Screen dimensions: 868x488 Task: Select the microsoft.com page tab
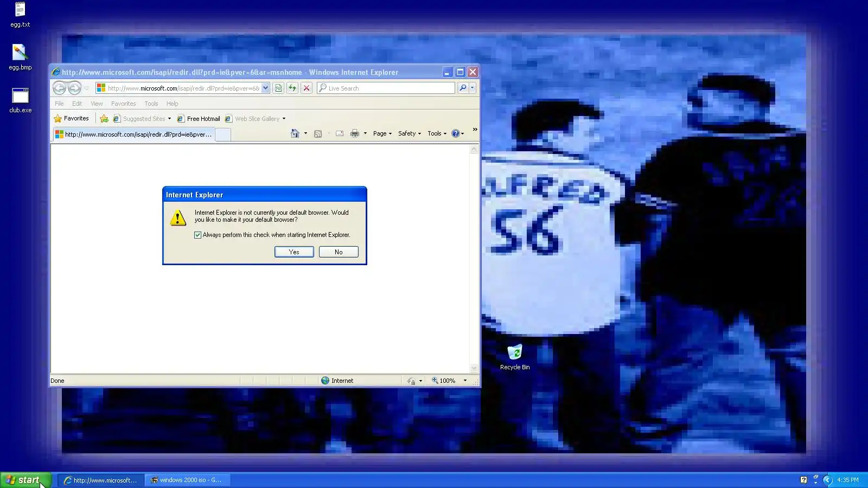pos(133,134)
